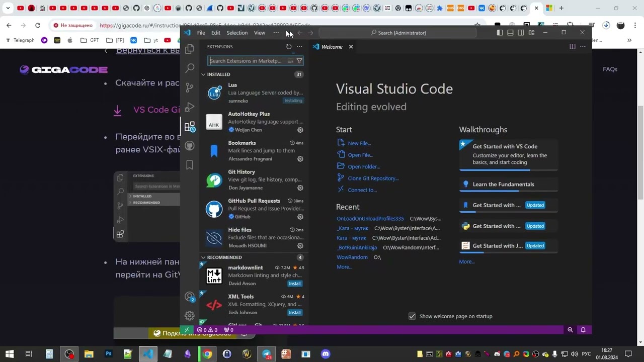Open Git History manage gear
Screen dimensions: 644x362
[x=300, y=188]
